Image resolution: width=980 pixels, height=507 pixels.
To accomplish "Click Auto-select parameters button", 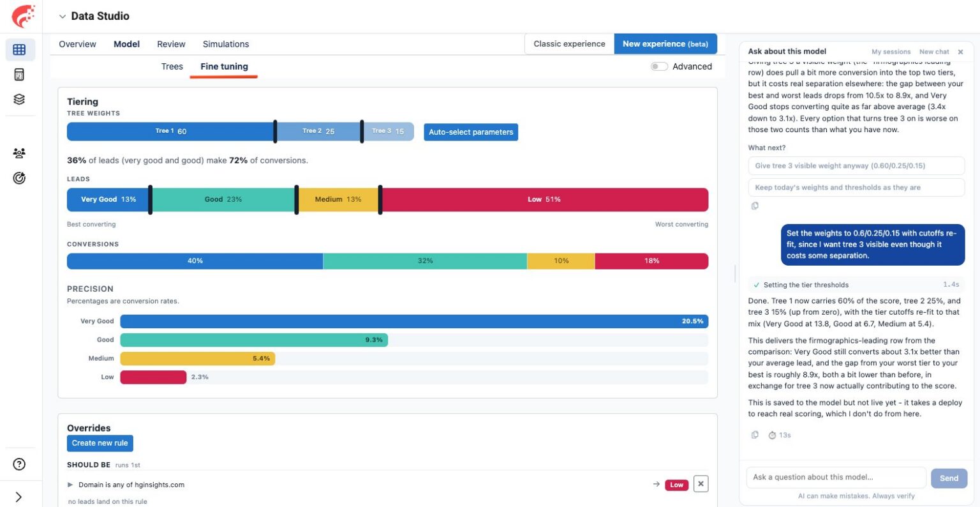I will pos(471,132).
